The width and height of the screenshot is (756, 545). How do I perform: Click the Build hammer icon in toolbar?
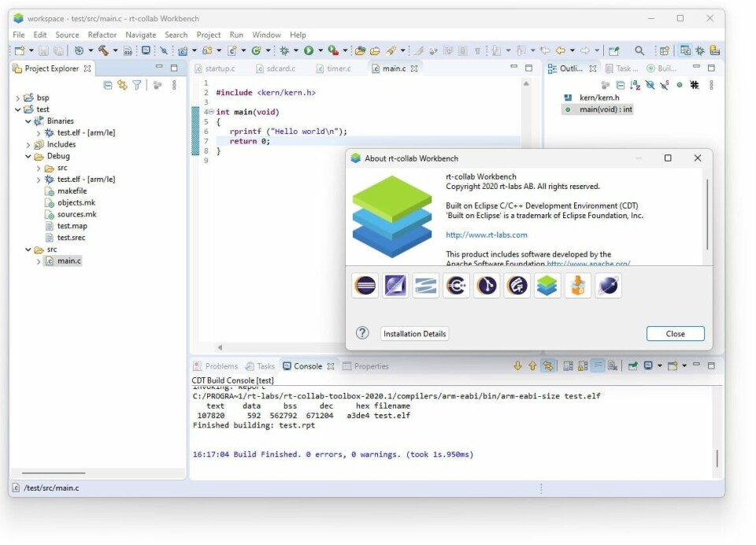(x=102, y=50)
